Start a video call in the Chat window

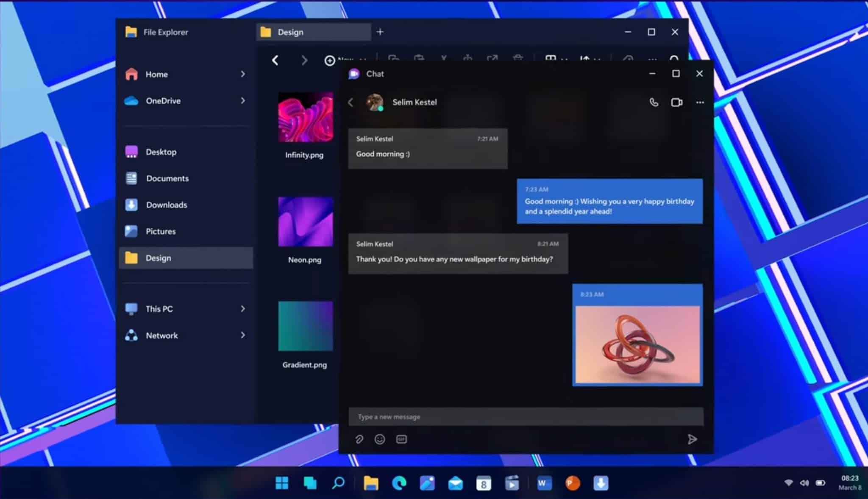click(676, 102)
